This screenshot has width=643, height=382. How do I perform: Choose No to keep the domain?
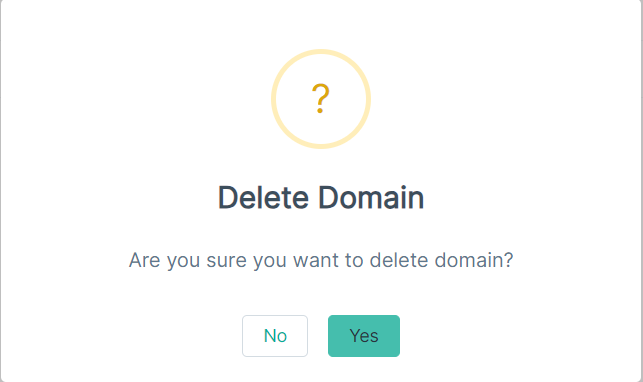tap(275, 336)
